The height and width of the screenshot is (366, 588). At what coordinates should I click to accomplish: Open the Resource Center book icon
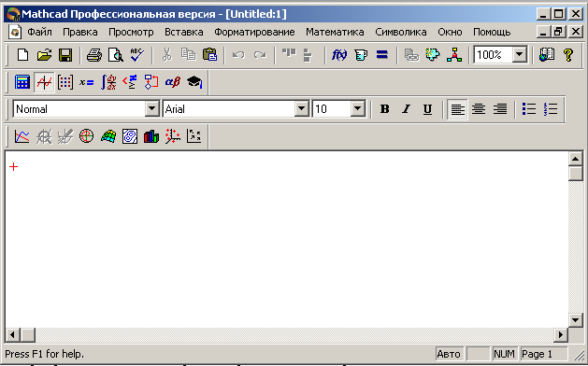tap(547, 55)
